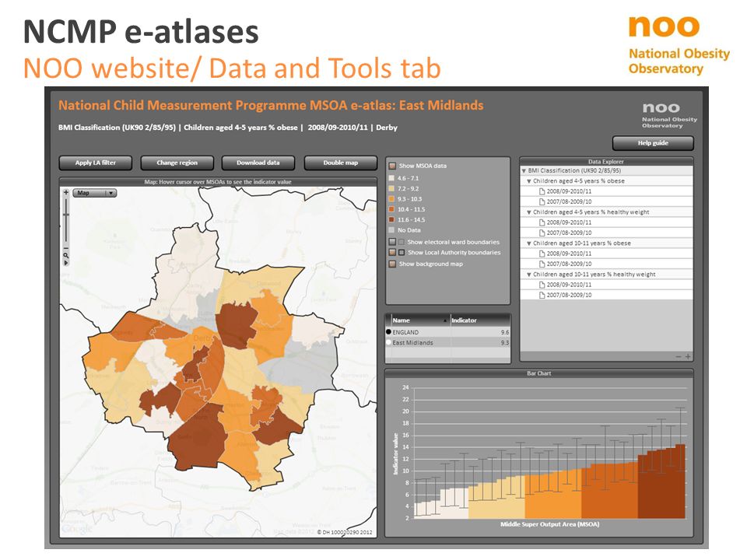The image size is (747, 560).
Task: Toggle Show electoral ward boundaries checkbox
Action: tap(392, 242)
